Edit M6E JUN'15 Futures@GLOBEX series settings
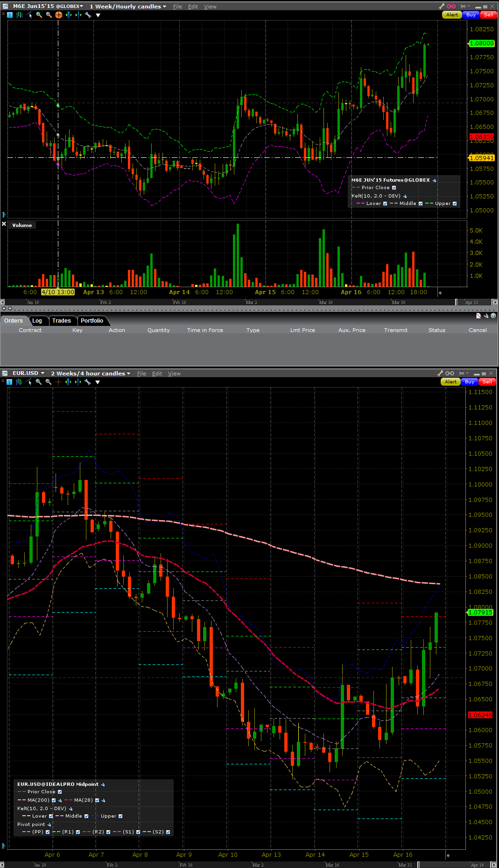Screen dimensions: 499x868 click(x=434, y=180)
